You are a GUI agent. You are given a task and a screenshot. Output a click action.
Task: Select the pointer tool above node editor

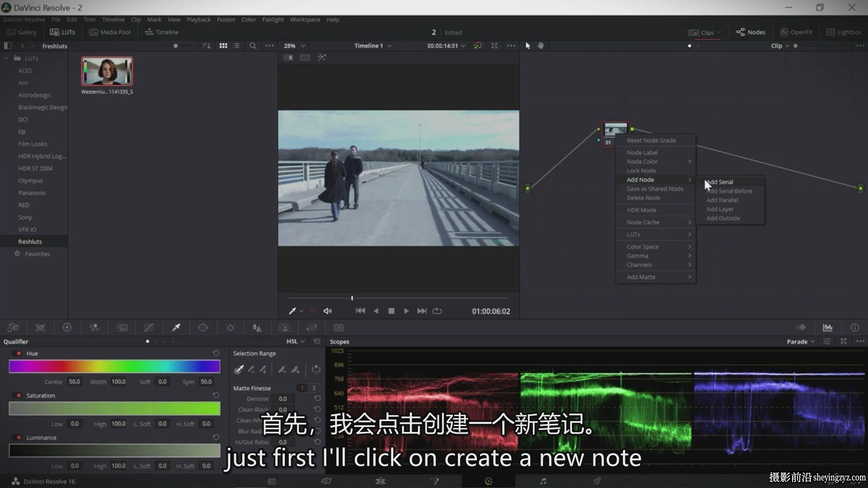point(528,46)
